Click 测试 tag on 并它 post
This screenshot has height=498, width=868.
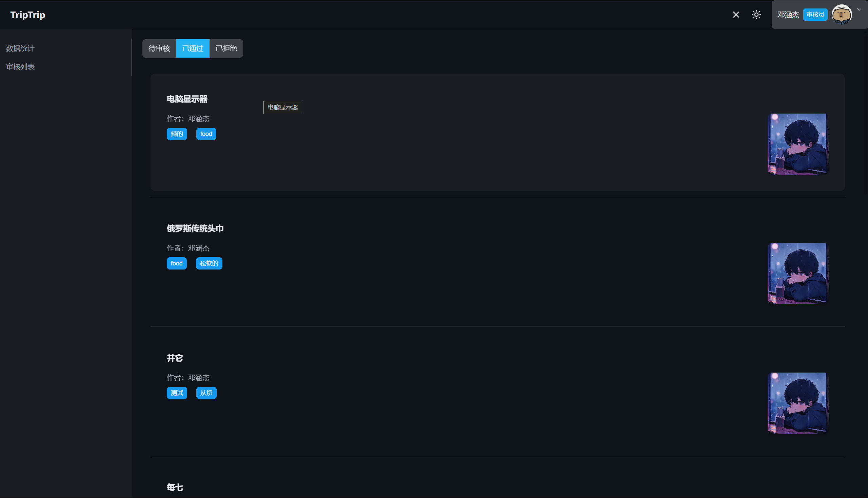coord(177,393)
